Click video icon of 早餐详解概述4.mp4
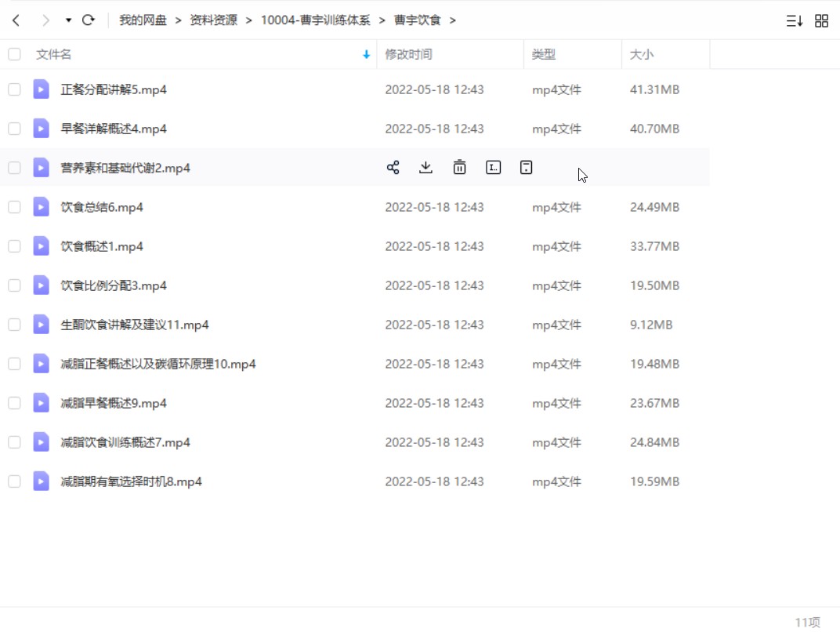Viewport: 840px width, 632px height. 42,128
